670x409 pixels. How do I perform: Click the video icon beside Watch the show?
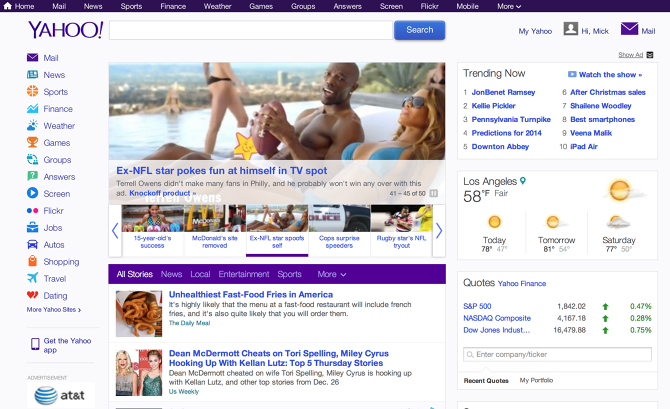(x=572, y=74)
